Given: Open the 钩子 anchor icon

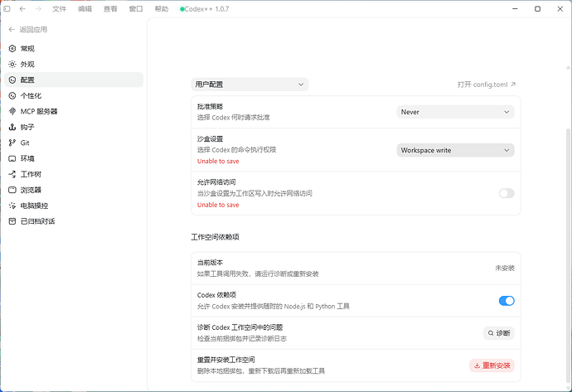Looking at the screenshot, I should pyautogui.click(x=12, y=127).
